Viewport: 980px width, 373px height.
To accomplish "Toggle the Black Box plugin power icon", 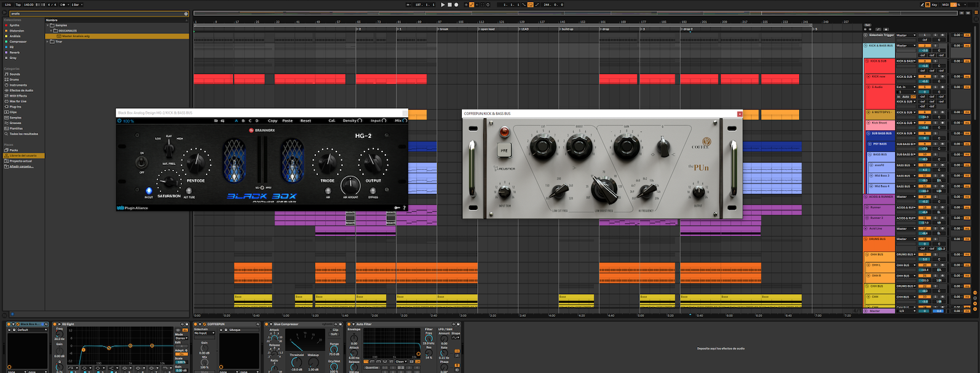I will [x=120, y=121].
